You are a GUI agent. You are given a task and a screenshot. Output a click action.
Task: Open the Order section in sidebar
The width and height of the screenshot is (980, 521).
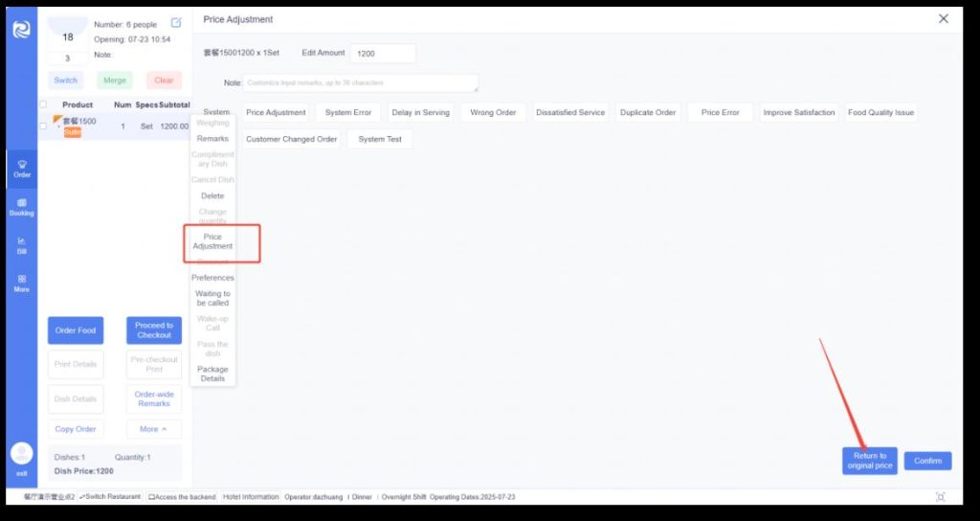click(22, 169)
